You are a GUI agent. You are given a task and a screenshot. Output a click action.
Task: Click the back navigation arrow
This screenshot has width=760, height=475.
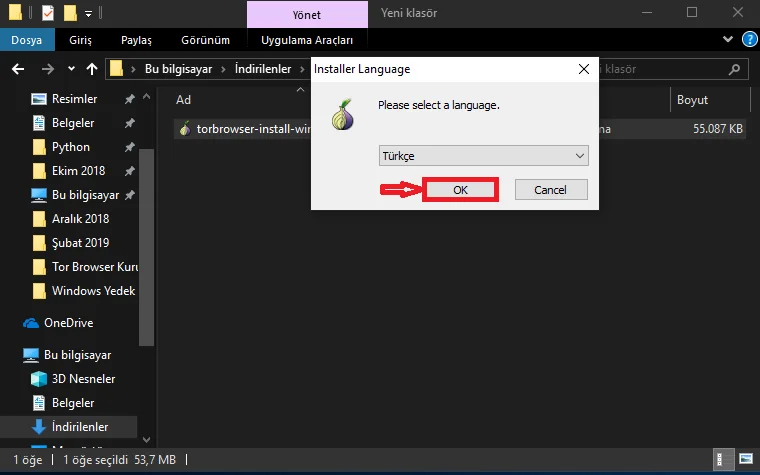18,70
